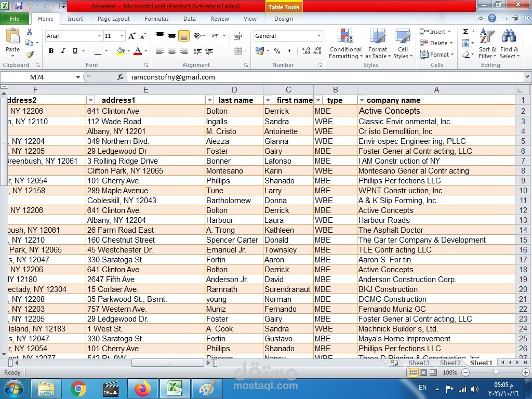The image size is (532, 399).
Task: Open the File tab
Action: (15, 19)
